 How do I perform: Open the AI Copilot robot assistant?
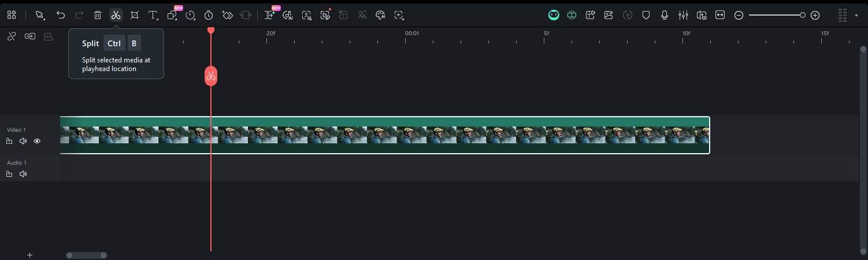click(x=554, y=15)
